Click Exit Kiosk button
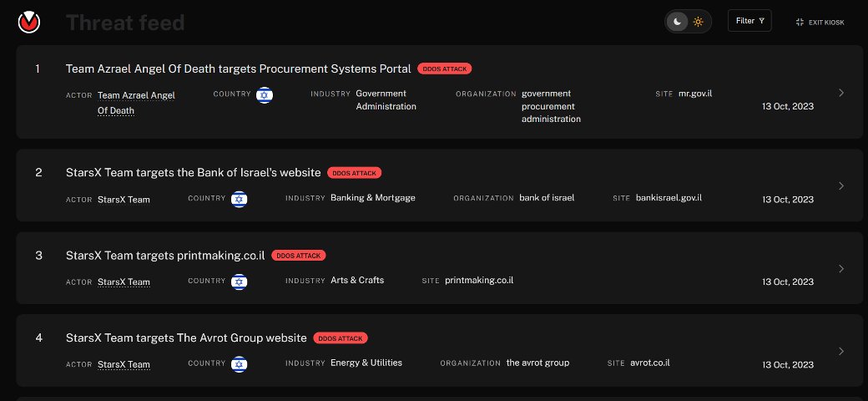This screenshot has height=401, width=868. click(x=820, y=23)
